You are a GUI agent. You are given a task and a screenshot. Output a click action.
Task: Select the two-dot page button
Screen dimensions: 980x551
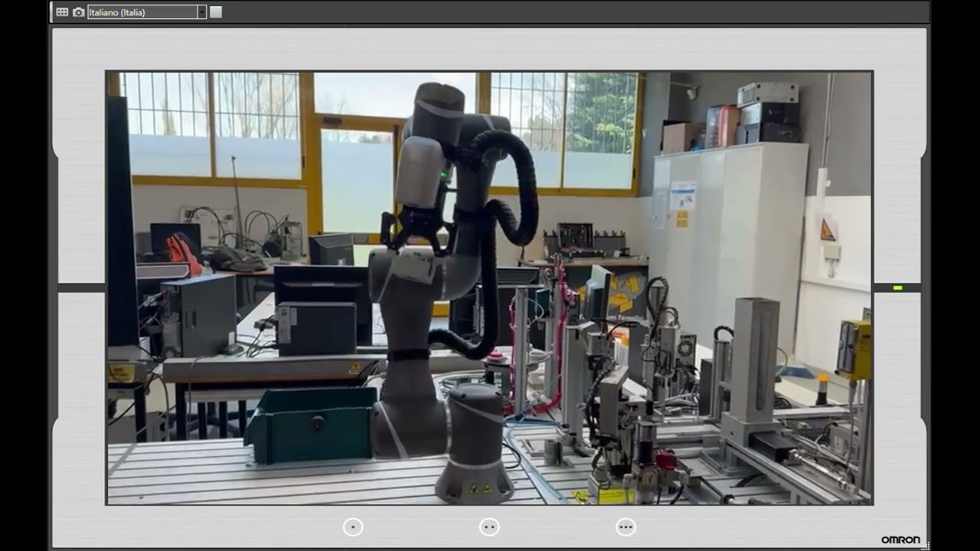(x=489, y=527)
